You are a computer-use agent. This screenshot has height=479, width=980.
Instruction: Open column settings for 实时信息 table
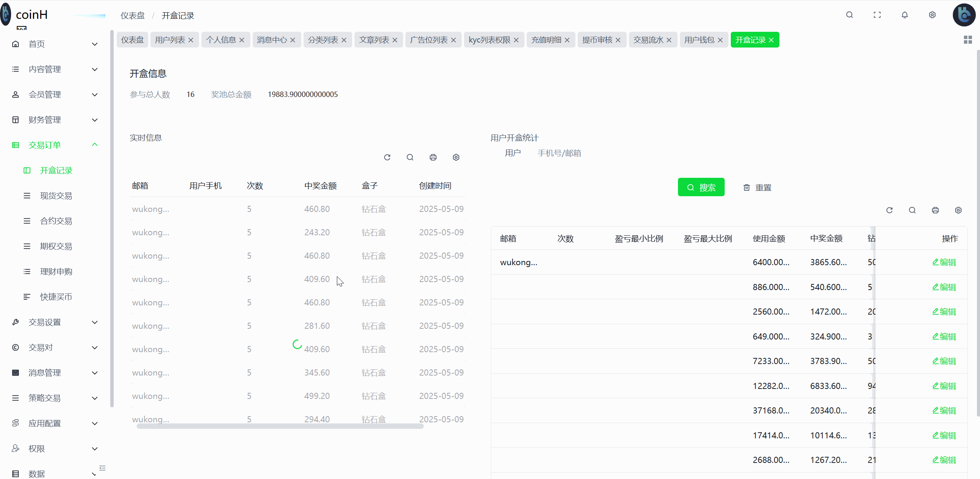pyautogui.click(x=456, y=157)
